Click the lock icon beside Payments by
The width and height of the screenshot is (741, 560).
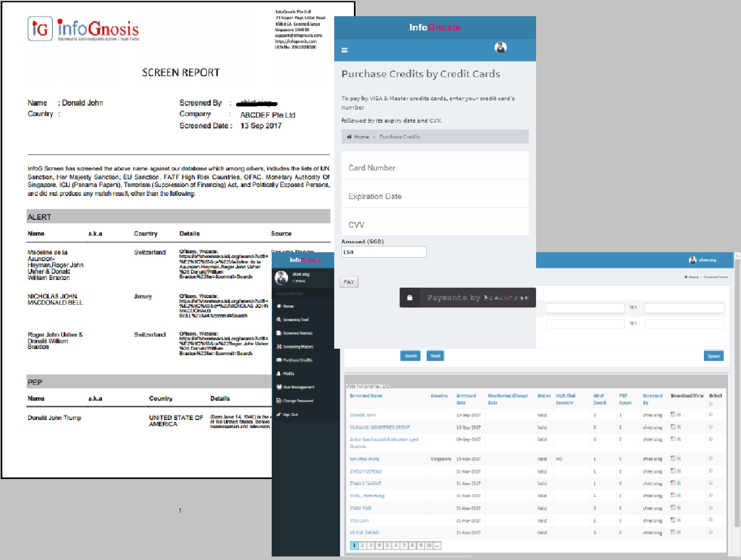coord(410,298)
